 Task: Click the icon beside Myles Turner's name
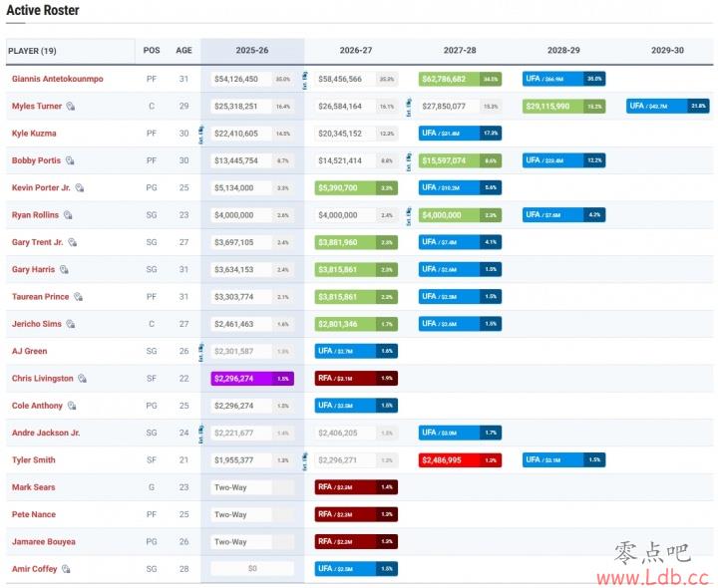[71, 106]
